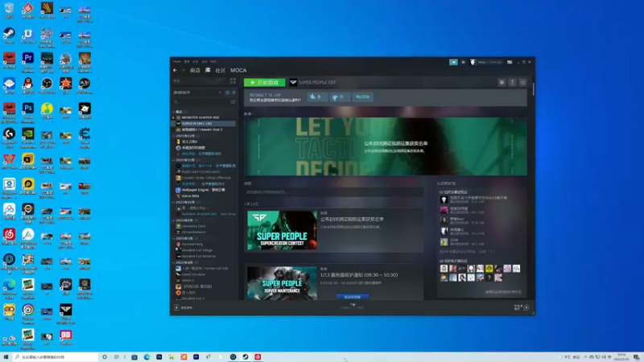Open the 1/13 server maintenance news post
The width and height of the screenshot is (644, 362).
tap(359, 274)
